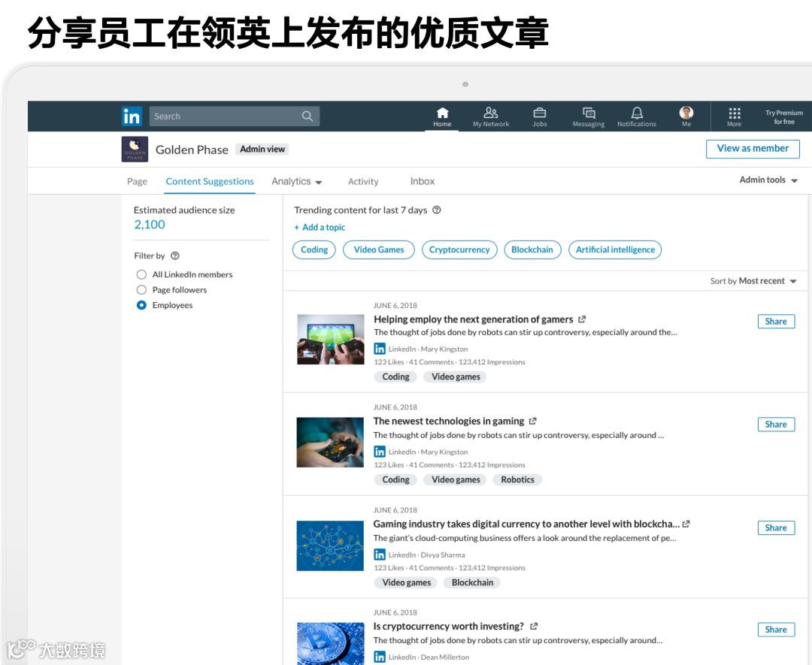Viewport: 812px width, 665px height.
Task: Open the blue network diagram thumbnail
Action: coord(330,546)
